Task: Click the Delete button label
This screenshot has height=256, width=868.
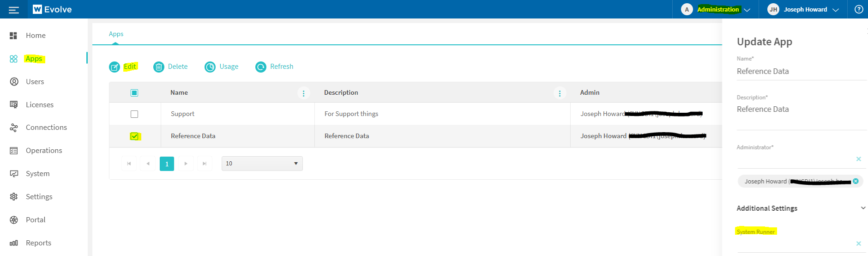Action: coord(178,67)
